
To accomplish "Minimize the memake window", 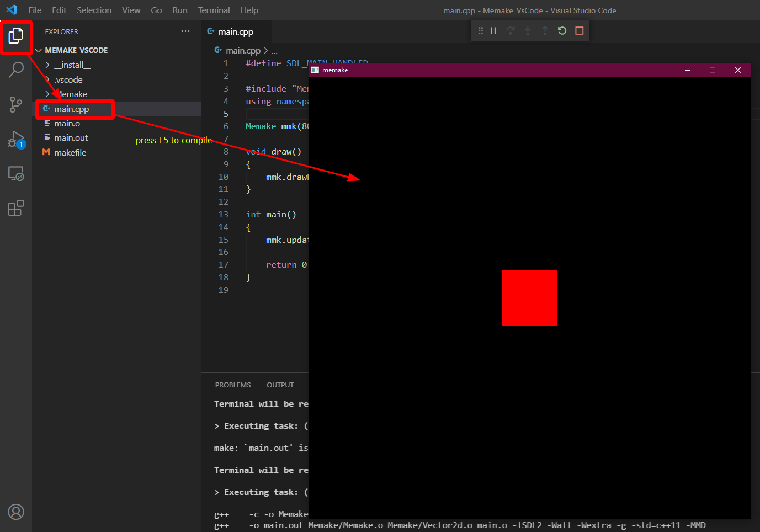I will tap(688, 70).
